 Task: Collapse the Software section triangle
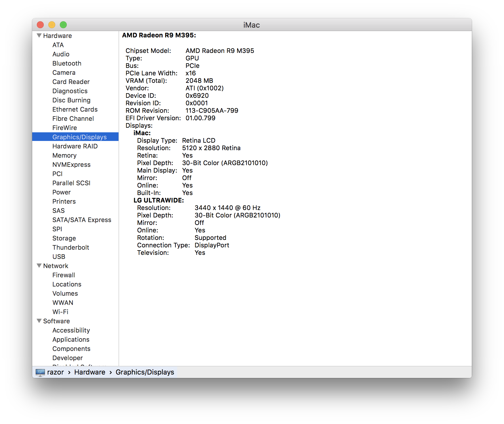pyautogui.click(x=39, y=321)
